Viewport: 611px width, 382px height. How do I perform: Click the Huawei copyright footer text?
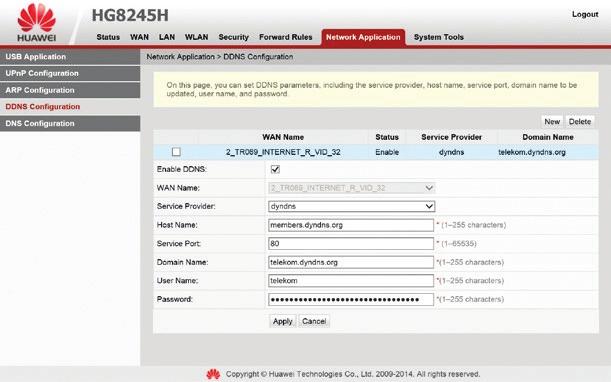(353, 374)
